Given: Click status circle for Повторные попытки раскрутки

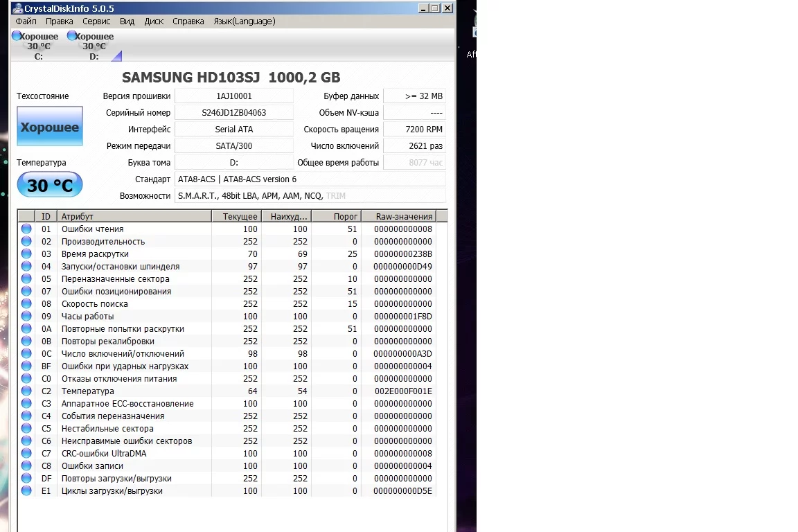Looking at the screenshot, I should [x=26, y=329].
